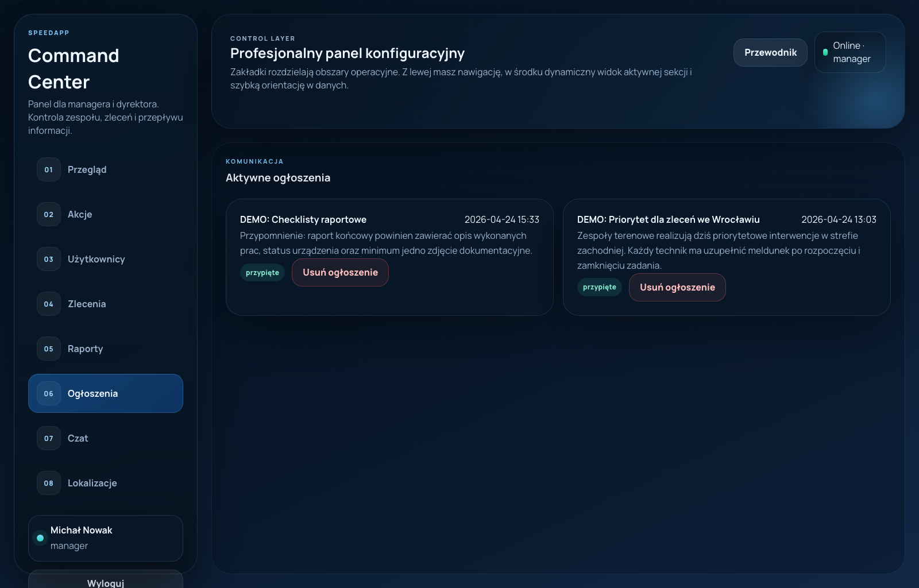919x588 pixels.
Task: Click the teal status dot beside Michał Nowak
Action: point(40,538)
